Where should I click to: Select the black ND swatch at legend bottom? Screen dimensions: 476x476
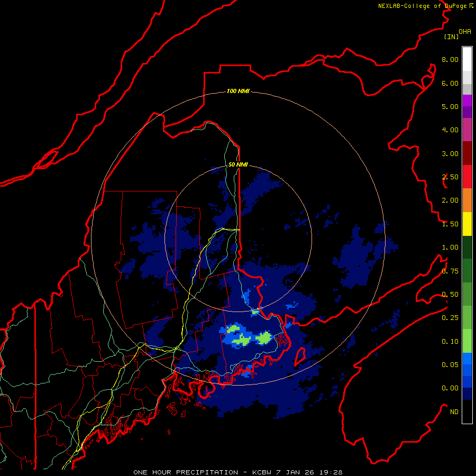(x=467, y=411)
